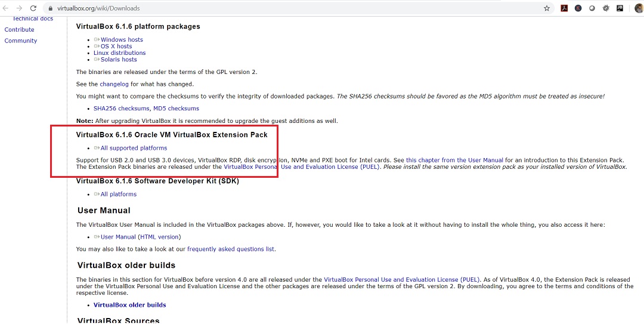Open the round K extension icon
This screenshot has width=644, height=324.
[578, 8]
